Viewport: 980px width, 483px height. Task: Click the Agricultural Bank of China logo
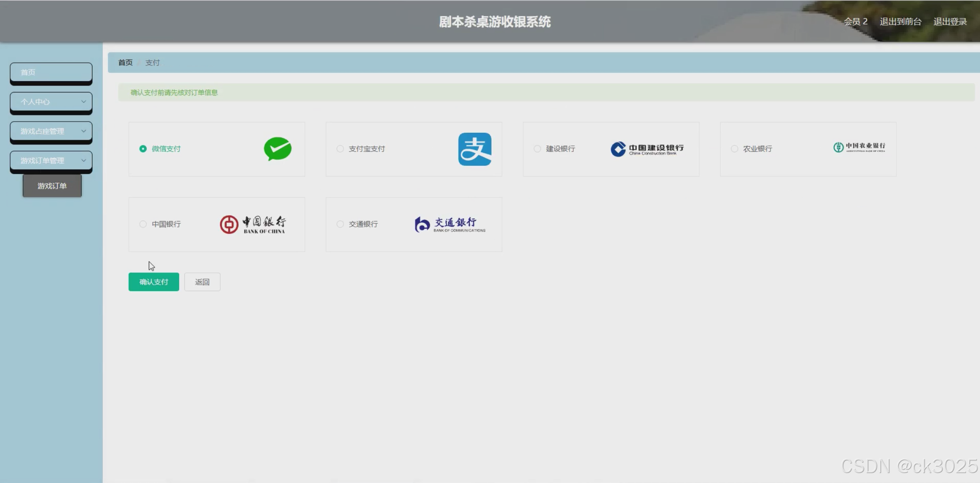pyautogui.click(x=859, y=147)
